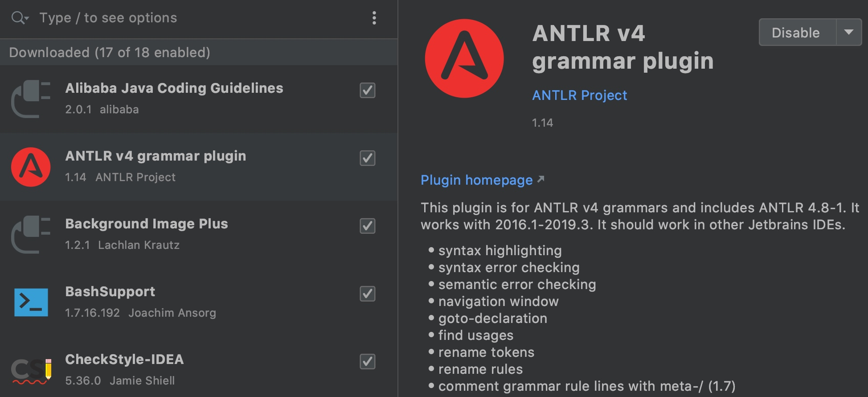The image size is (868, 397).
Task: Click the Background Image Plus plug icon
Action: pos(31,235)
